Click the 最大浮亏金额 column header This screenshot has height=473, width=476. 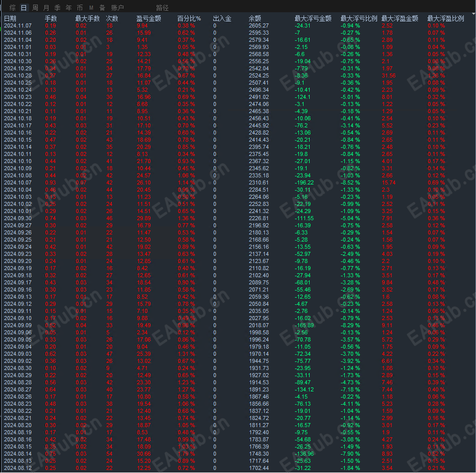[313, 18]
